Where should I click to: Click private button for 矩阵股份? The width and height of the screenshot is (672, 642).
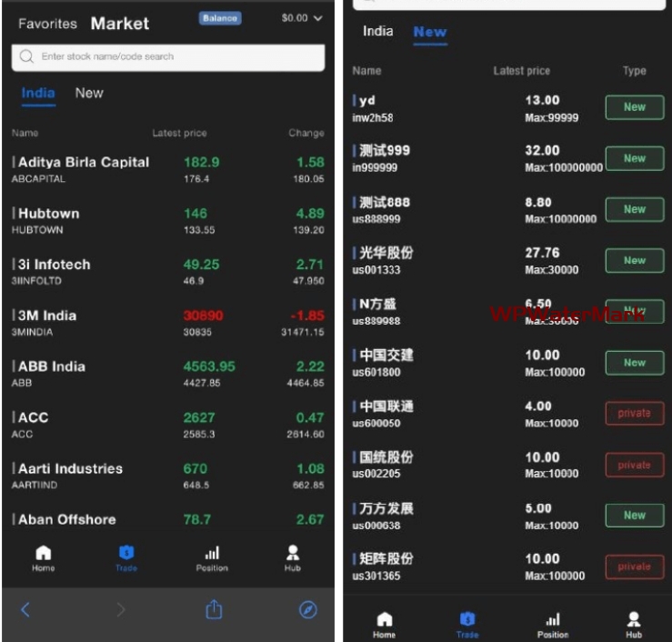click(x=635, y=567)
